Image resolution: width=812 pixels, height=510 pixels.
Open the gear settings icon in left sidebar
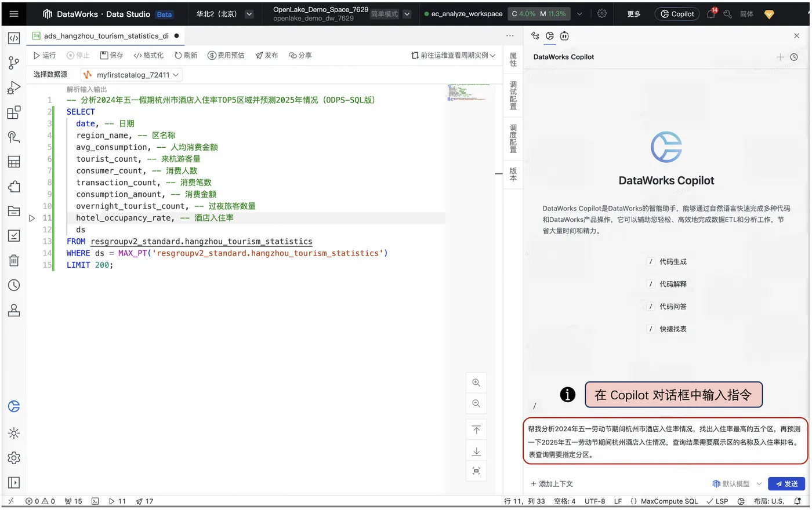click(x=14, y=458)
